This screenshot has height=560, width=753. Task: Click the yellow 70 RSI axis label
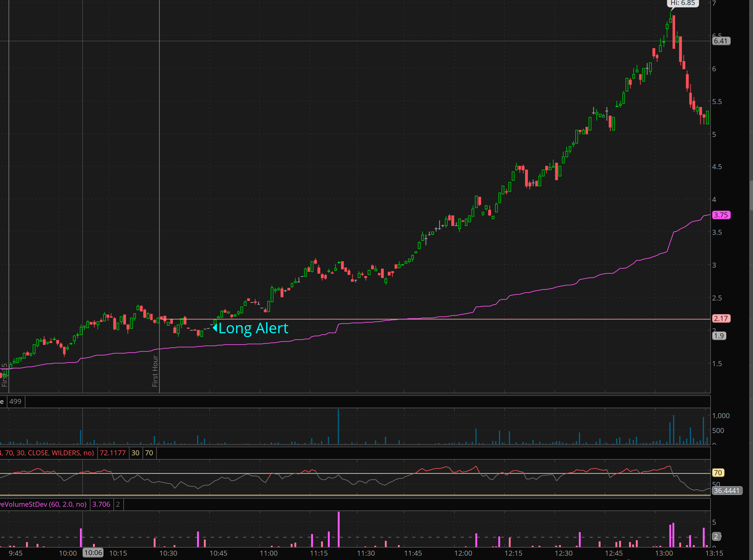point(718,473)
